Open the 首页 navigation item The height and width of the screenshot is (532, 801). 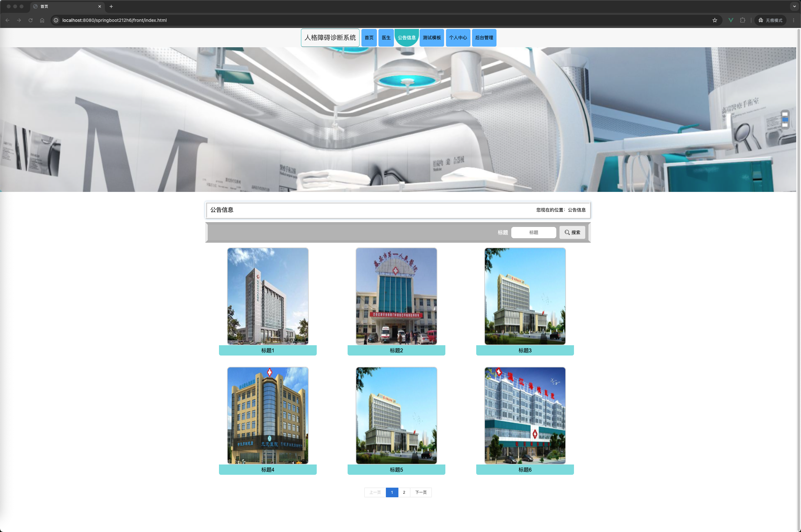point(369,38)
